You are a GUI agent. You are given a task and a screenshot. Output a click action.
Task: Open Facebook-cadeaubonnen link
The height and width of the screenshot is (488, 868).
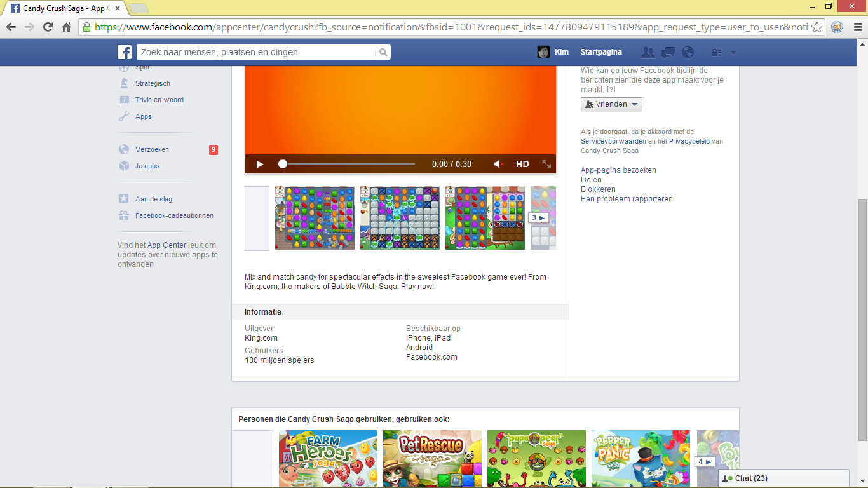click(174, 215)
